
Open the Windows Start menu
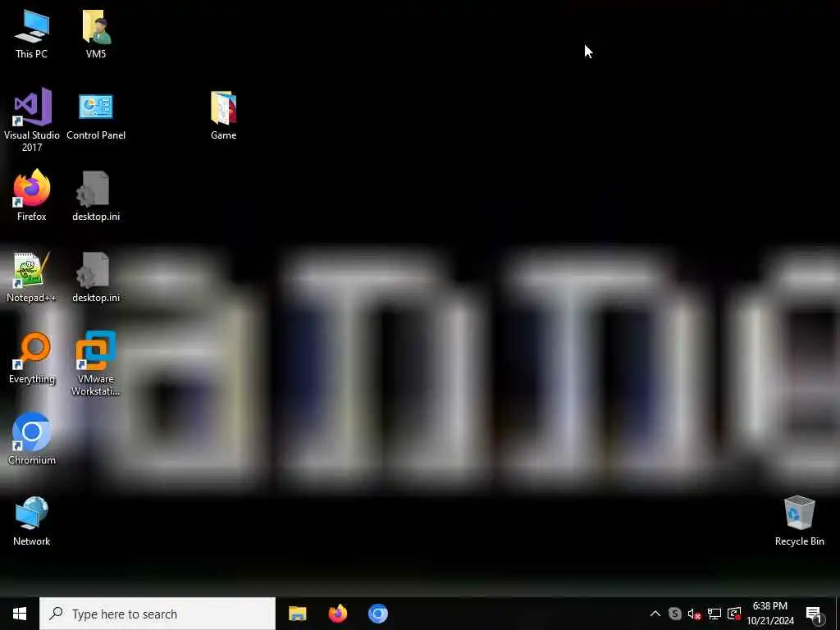20,614
